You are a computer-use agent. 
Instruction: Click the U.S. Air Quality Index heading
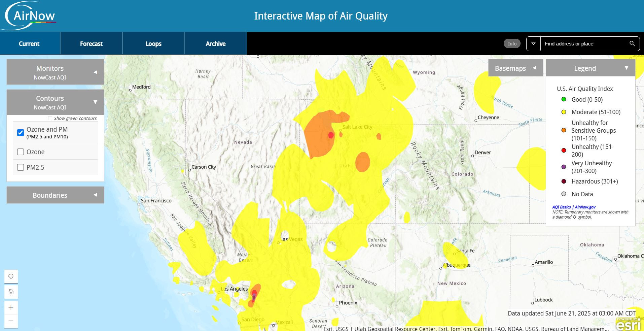[x=585, y=89]
